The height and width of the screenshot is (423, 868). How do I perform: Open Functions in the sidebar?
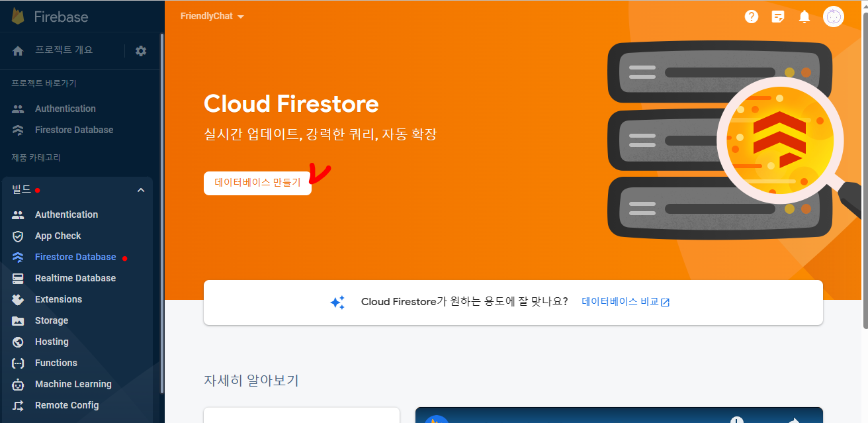pyautogui.click(x=56, y=363)
